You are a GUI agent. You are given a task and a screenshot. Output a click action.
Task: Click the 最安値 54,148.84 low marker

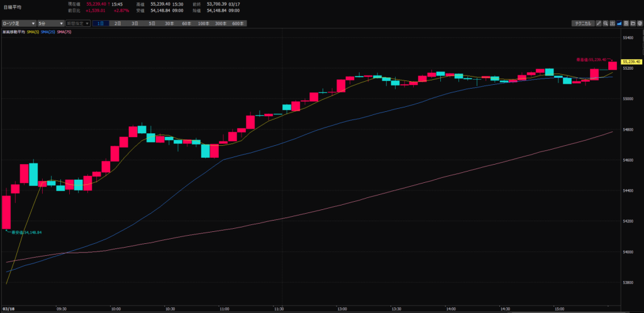click(25, 233)
